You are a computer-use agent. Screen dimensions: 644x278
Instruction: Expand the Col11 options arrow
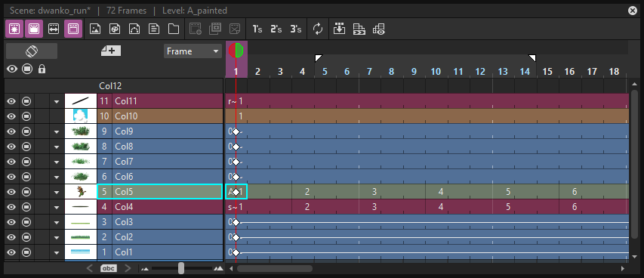click(57, 101)
